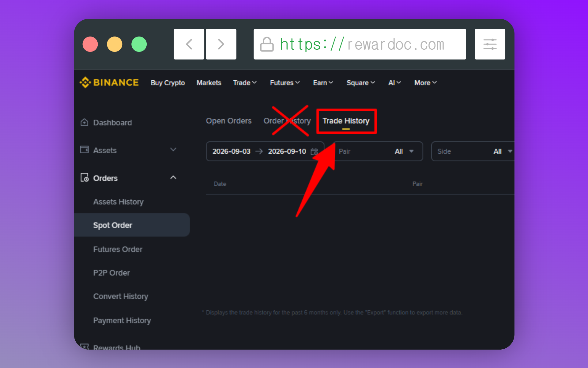Open Dashboard in the sidebar
The image size is (588, 368).
112,123
